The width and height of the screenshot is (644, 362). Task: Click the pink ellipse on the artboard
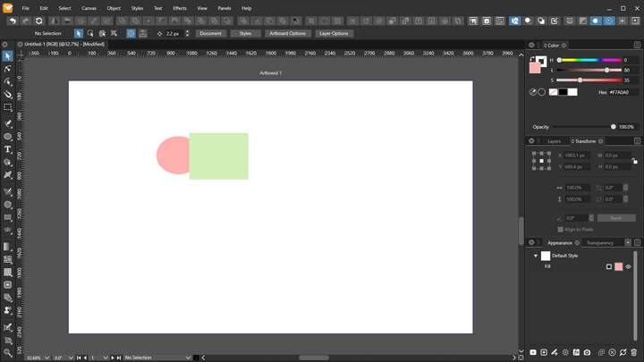pyautogui.click(x=173, y=156)
